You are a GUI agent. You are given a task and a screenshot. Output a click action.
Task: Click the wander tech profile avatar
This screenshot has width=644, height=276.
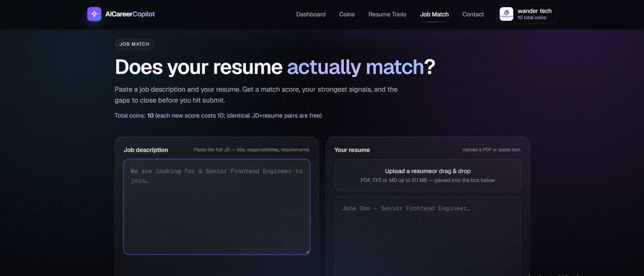506,14
